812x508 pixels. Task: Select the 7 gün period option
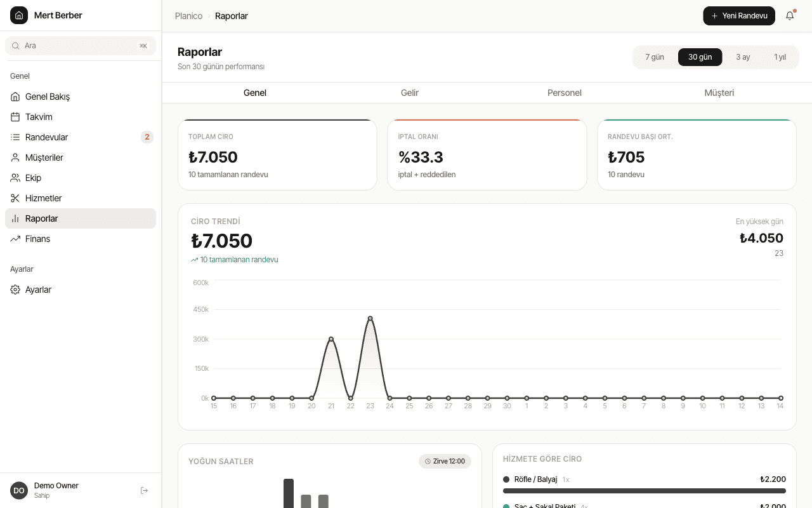(x=655, y=57)
